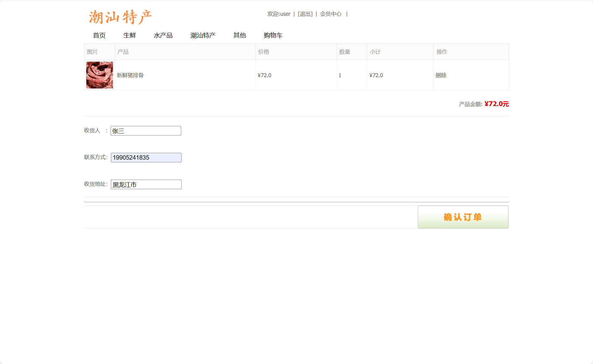Open 会员中心 member center
Viewport: 593px width, 364px height.
click(x=331, y=14)
